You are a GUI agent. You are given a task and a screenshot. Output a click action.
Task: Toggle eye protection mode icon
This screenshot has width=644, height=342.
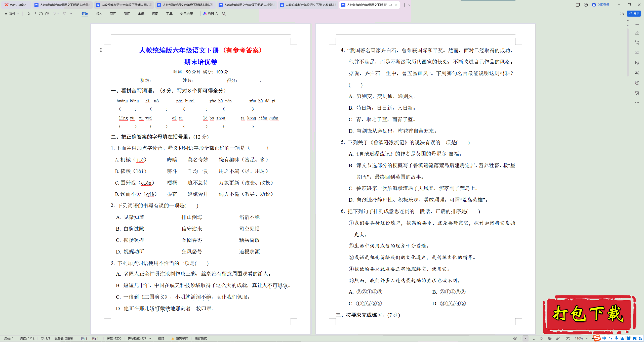pyautogui.click(x=515, y=338)
